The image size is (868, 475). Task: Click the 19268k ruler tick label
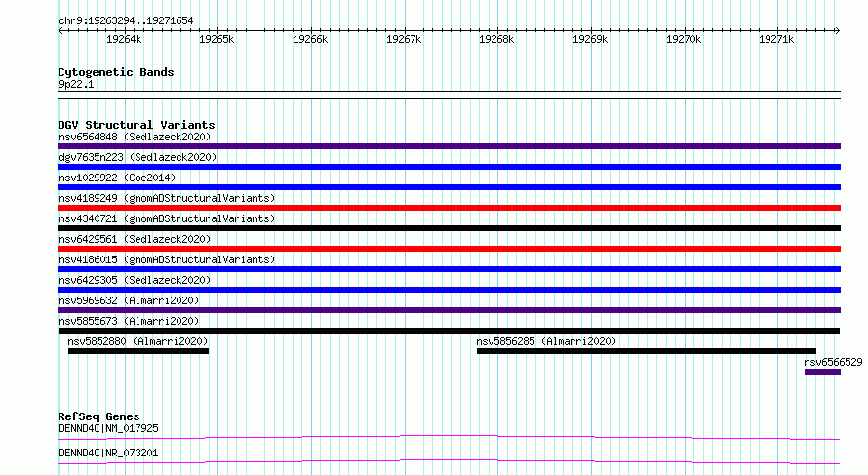(496, 39)
